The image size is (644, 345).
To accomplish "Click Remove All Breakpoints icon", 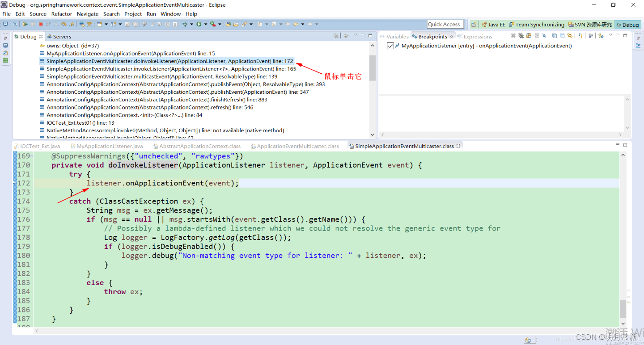I will pos(521,36).
